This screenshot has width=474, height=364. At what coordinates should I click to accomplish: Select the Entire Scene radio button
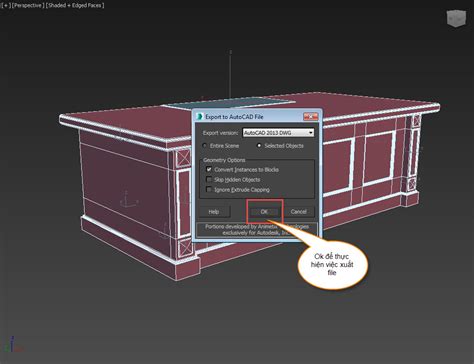[x=204, y=146]
